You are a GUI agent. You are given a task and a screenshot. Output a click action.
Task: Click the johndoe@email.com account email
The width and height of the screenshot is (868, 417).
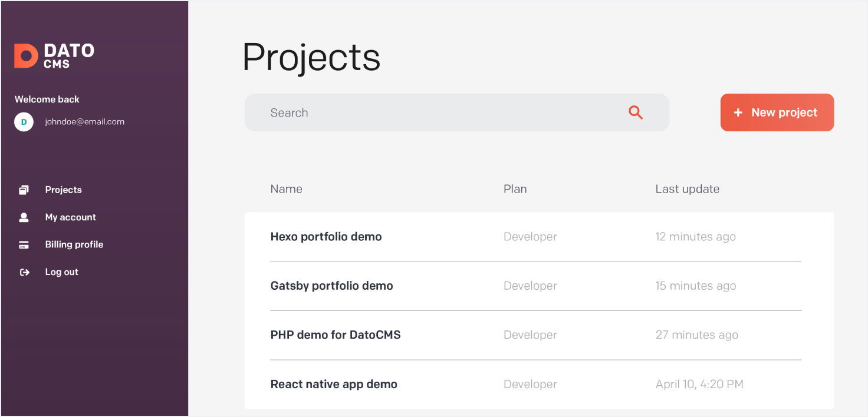click(84, 122)
